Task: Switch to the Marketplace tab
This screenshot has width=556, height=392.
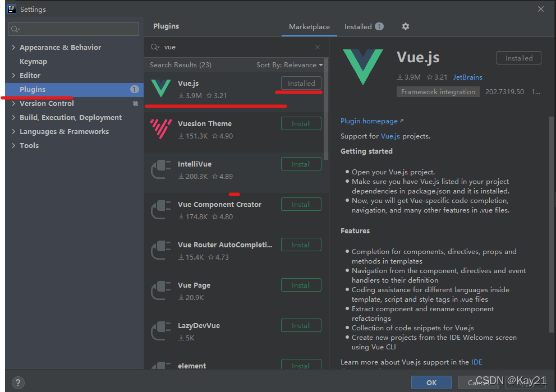Action: point(309,27)
